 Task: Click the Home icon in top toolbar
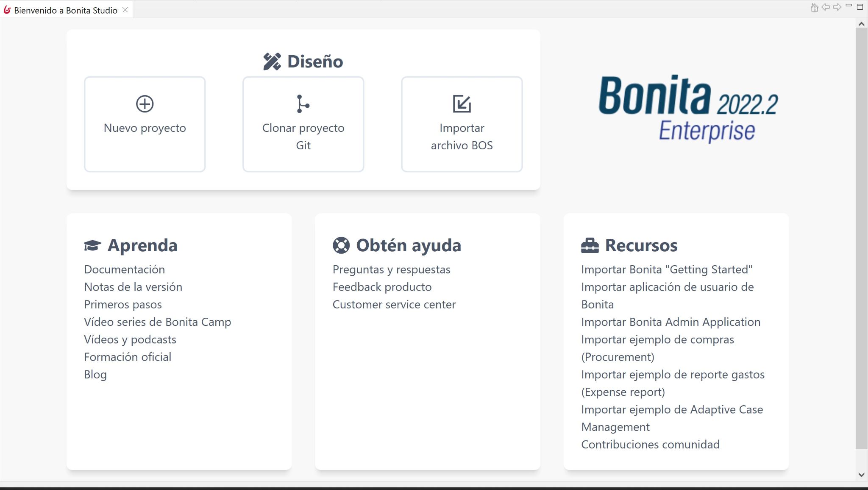click(x=814, y=7)
